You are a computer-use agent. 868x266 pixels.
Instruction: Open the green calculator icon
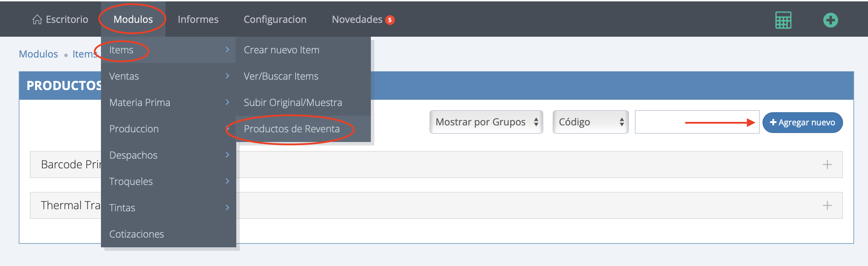pyautogui.click(x=783, y=20)
